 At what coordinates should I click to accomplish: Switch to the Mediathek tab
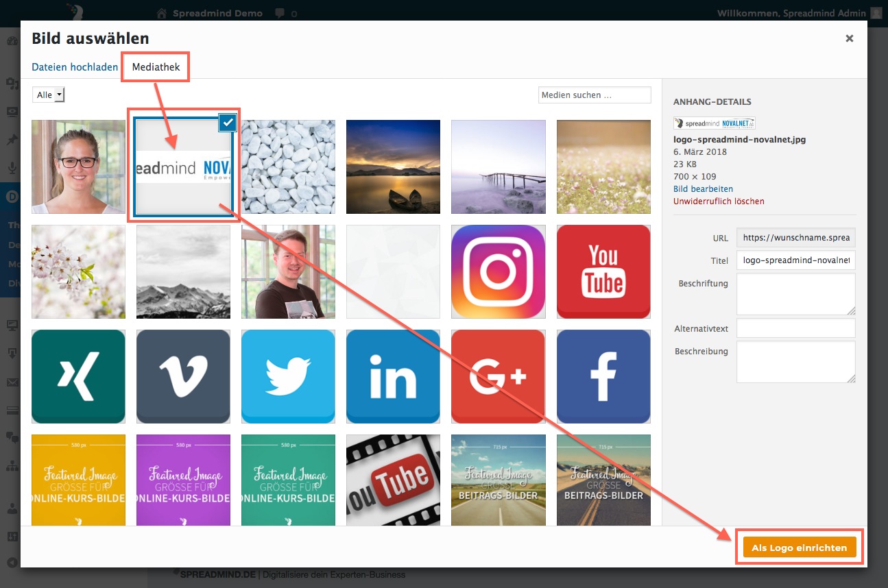156,67
